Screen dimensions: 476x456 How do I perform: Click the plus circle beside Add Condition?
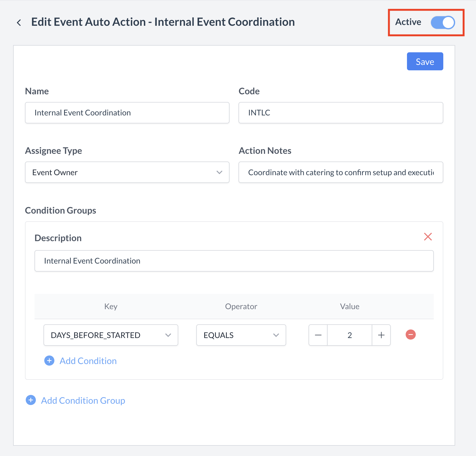coord(49,361)
